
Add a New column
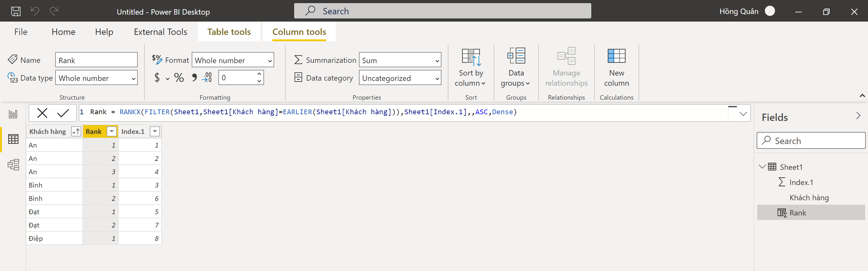[x=616, y=67]
